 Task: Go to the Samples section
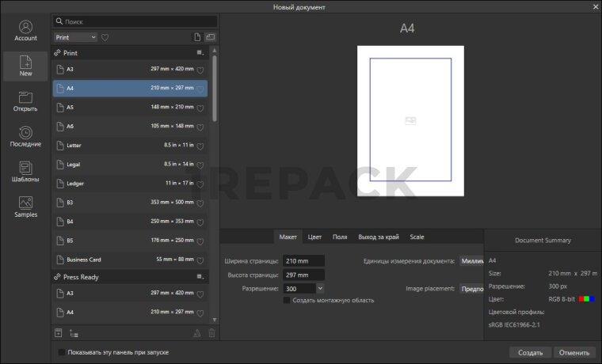(25, 207)
